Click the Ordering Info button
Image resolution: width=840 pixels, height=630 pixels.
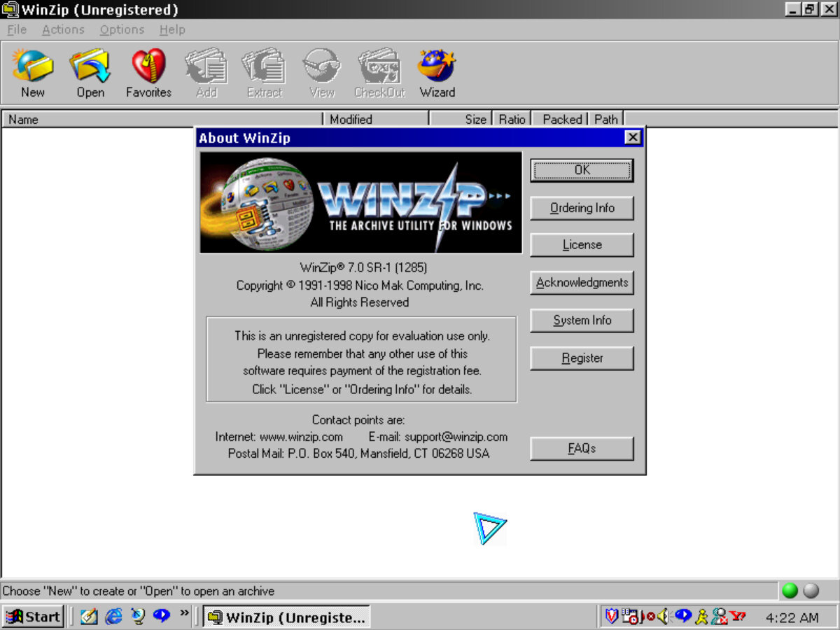tap(582, 208)
